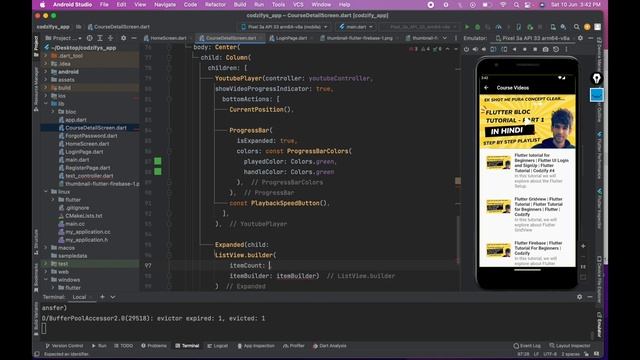Switch to LoginPage.dart editor tab
Viewport: 640px width, 360px height.
click(x=288, y=38)
